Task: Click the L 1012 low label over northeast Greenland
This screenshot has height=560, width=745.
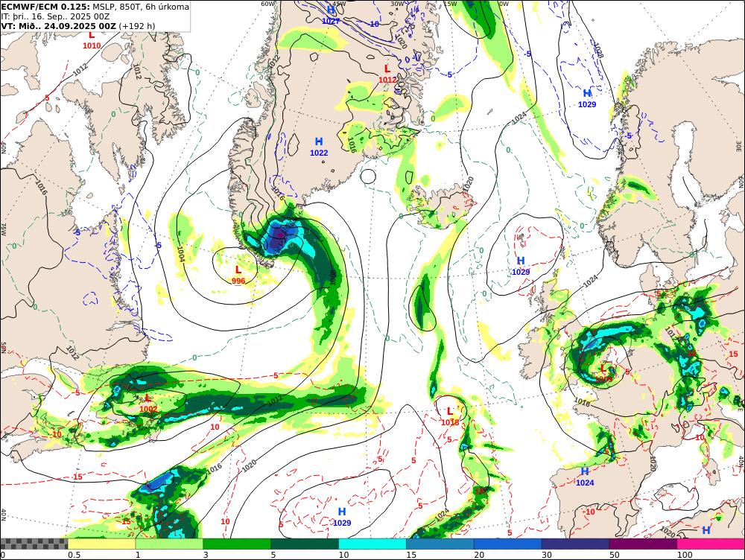Action: point(387,74)
